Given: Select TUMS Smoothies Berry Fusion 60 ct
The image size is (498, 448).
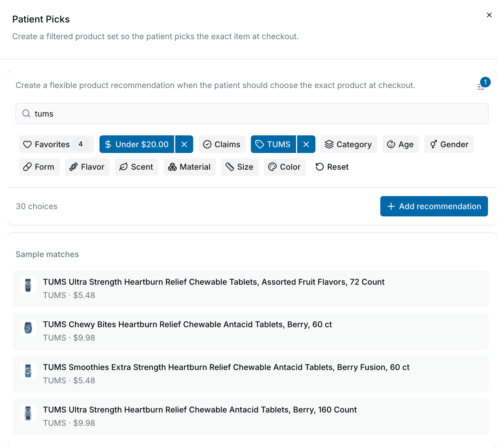Looking at the screenshot, I should tap(251, 374).
